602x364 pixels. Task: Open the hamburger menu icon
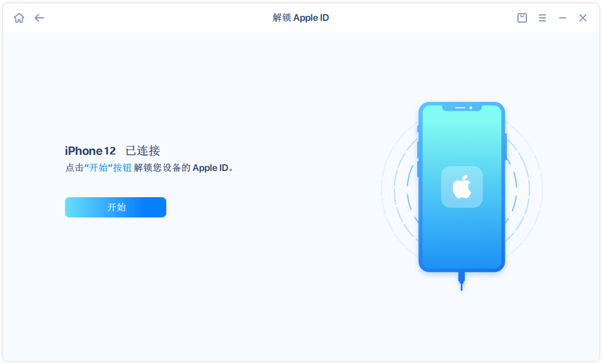542,18
